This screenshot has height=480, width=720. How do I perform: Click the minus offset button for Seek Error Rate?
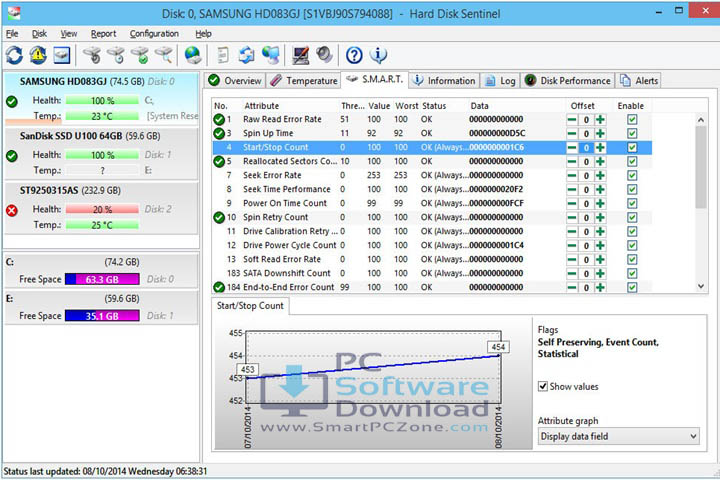pyautogui.click(x=572, y=176)
